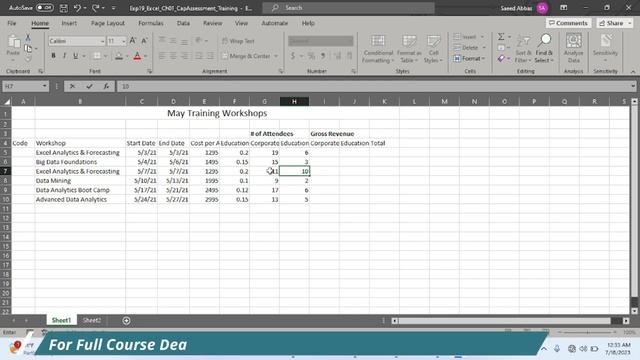Viewport: 640px width, 360px height.
Task: Open Find & Select menu
Action: point(544,49)
